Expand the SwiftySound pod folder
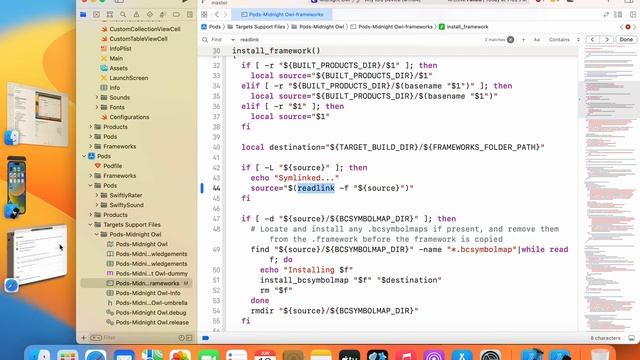The width and height of the screenshot is (640, 360). (x=97, y=205)
